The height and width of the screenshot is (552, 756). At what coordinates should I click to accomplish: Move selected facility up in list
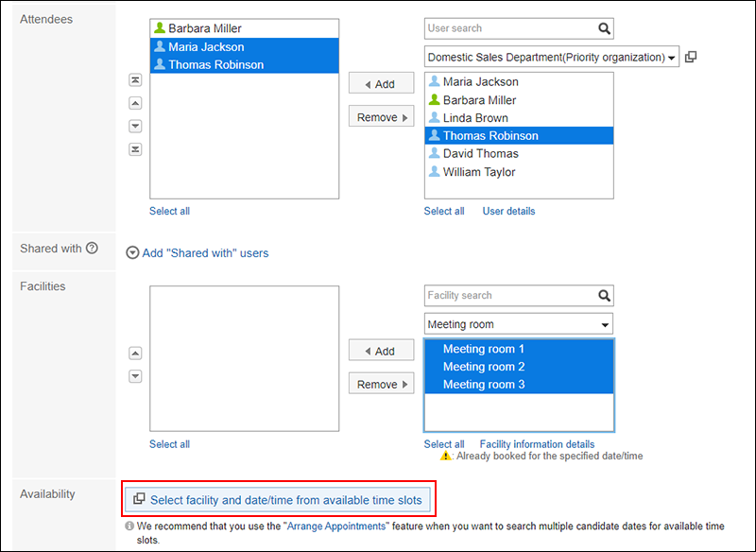[x=135, y=354]
